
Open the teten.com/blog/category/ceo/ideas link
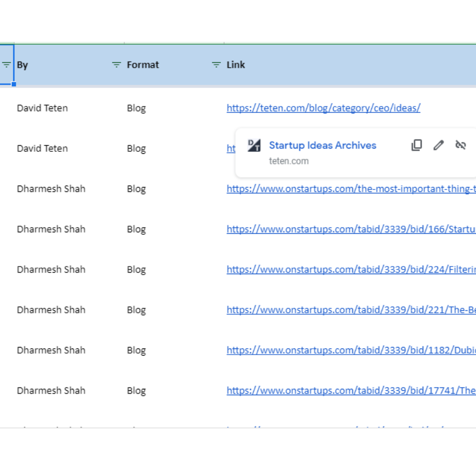coord(323,108)
